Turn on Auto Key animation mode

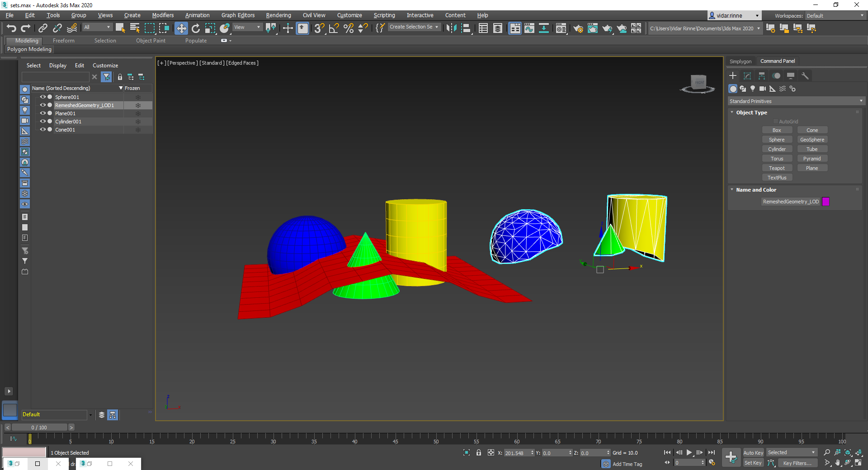(753, 452)
